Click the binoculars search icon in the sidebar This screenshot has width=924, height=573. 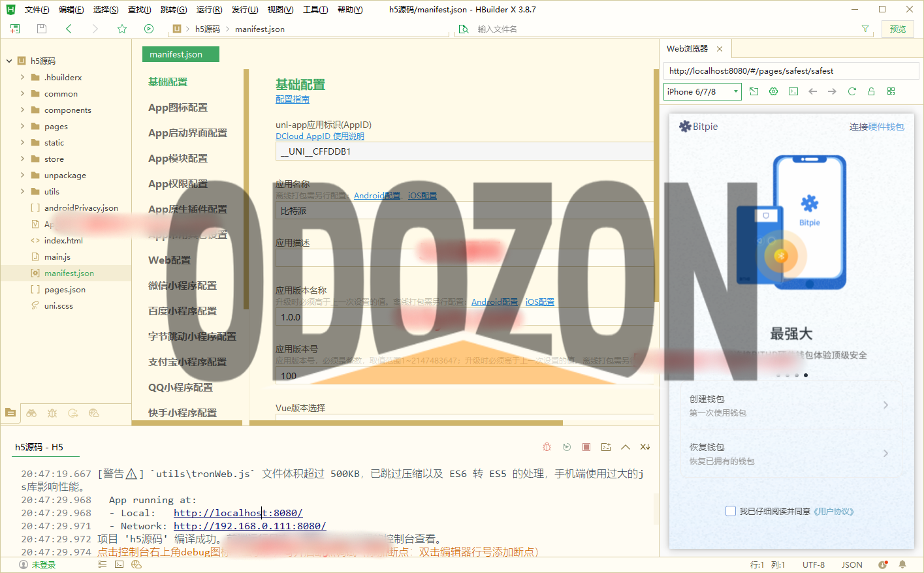tap(31, 412)
